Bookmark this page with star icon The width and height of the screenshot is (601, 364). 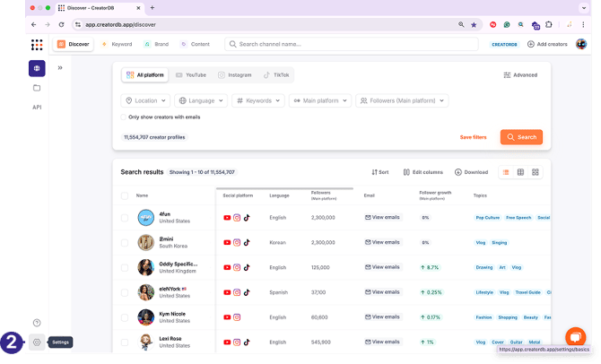coord(474,25)
